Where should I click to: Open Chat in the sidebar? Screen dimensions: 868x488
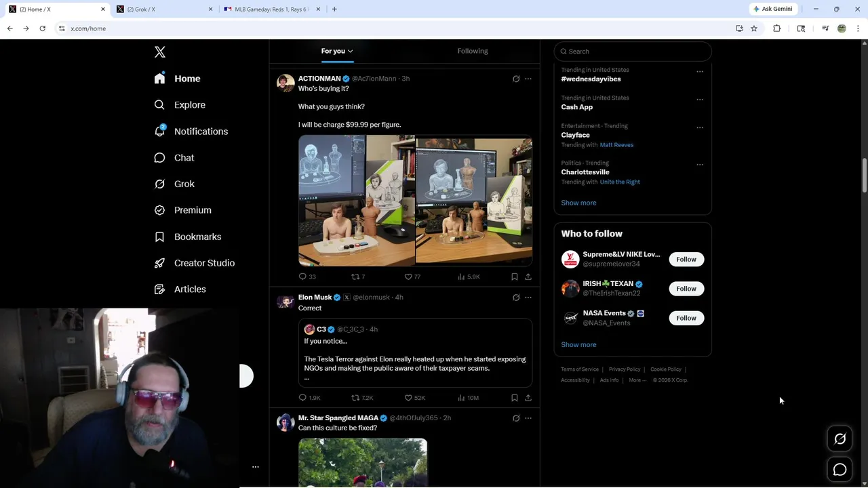coord(174,158)
